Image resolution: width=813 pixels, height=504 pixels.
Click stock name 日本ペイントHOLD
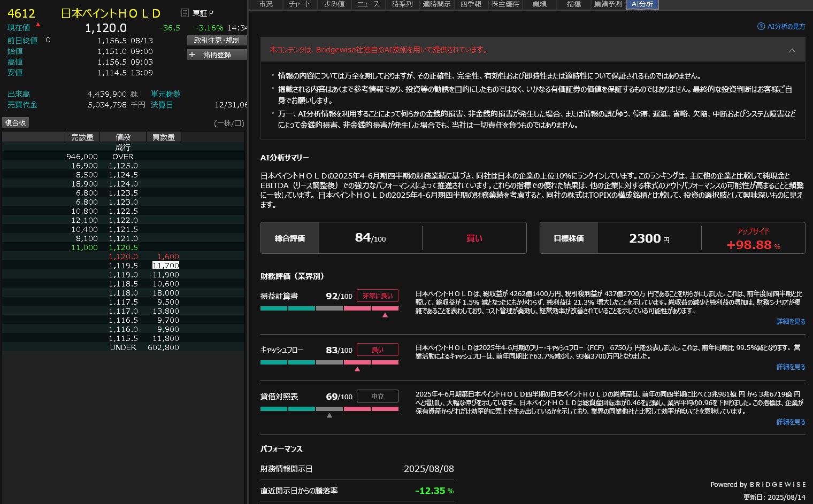coord(111,14)
